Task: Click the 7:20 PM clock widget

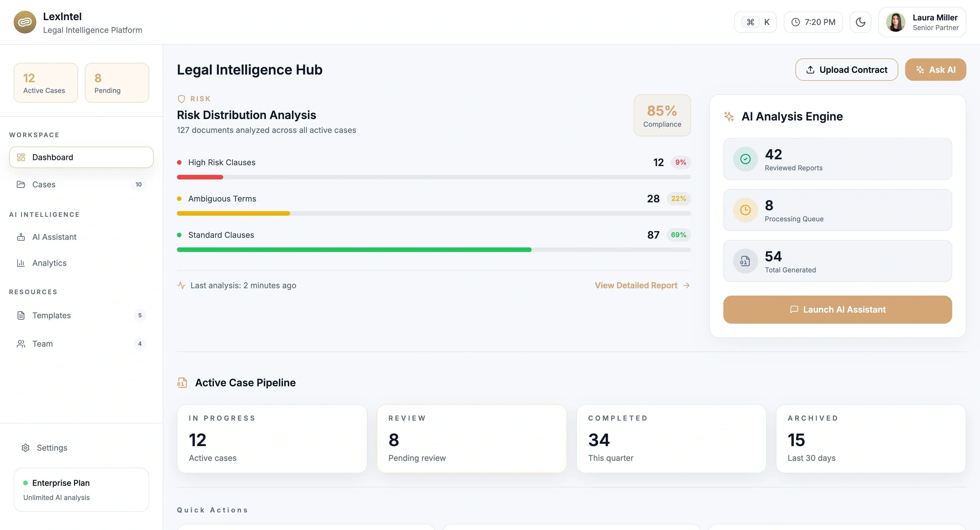Action: click(x=813, y=22)
